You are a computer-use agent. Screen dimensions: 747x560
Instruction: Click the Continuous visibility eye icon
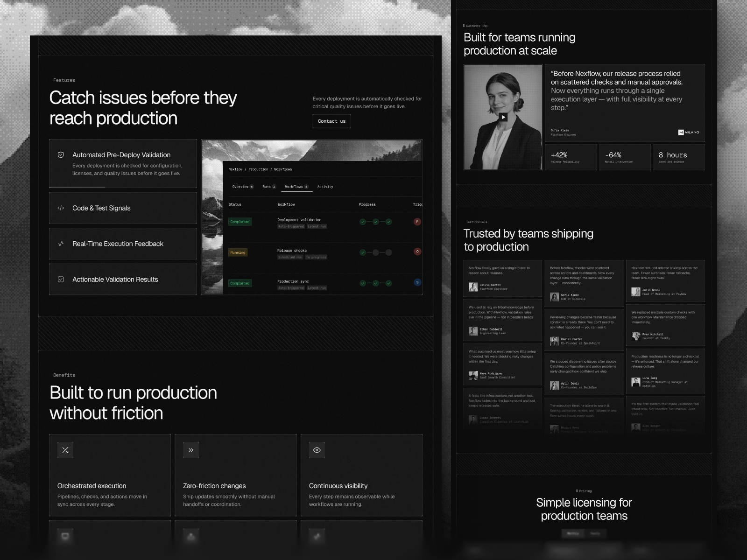(x=317, y=449)
